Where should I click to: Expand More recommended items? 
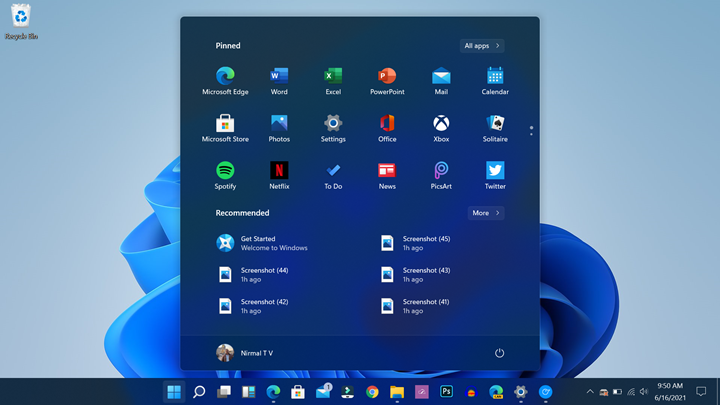click(x=486, y=213)
